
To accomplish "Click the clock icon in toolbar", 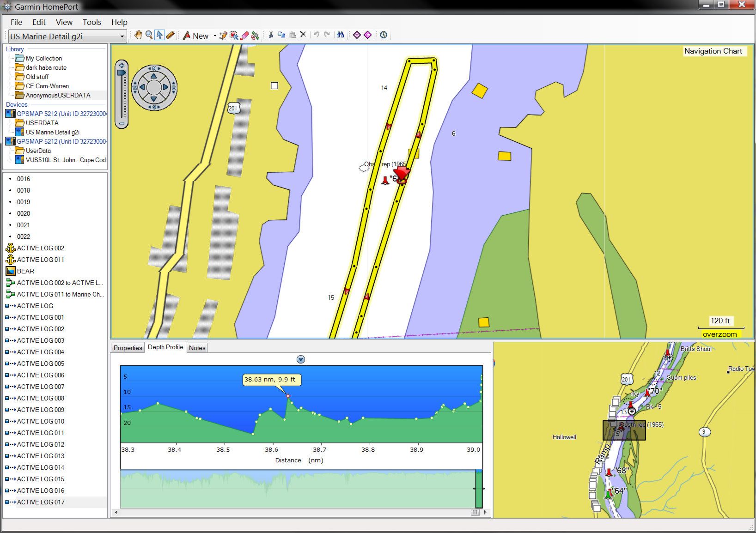I will coord(384,35).
